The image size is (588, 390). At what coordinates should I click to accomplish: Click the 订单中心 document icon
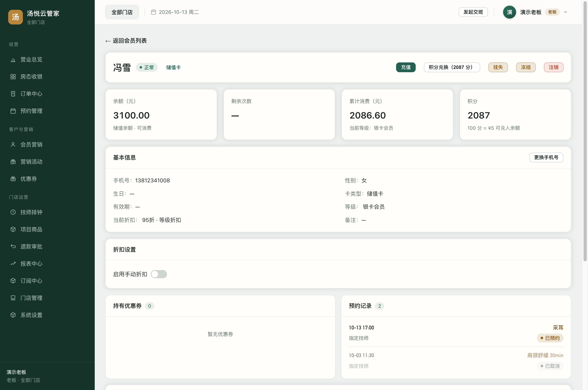[x=13, y=94]
